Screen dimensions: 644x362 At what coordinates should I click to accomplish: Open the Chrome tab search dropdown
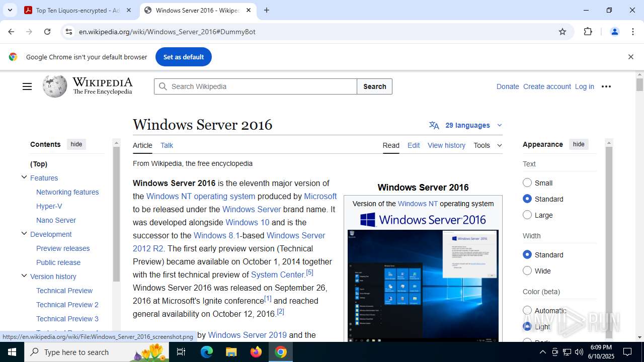(x=10, y=10)
